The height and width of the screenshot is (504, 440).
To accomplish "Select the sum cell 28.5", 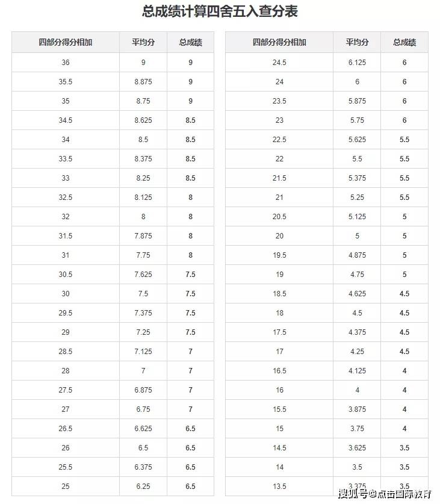I will [x=66, y=352].
